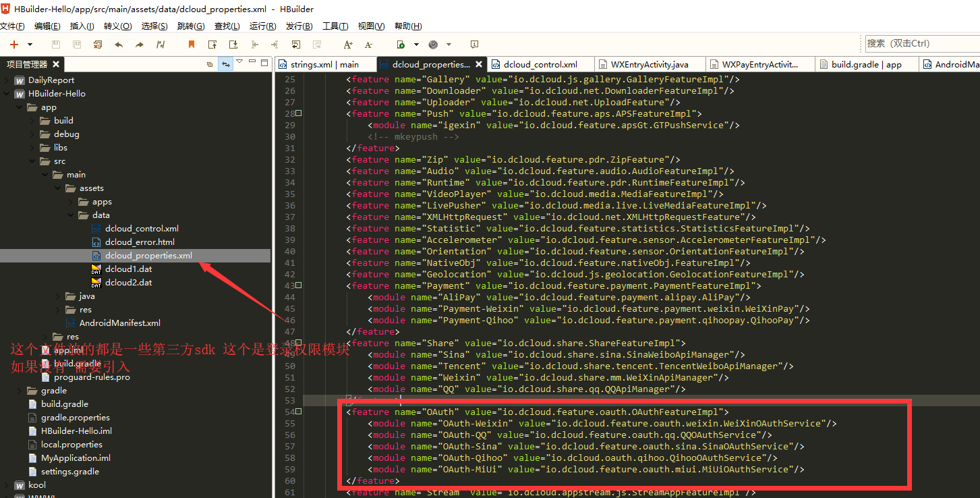Open the 编辑(E) menu
This screenshot has width=980, height=498.
[47, 26]
